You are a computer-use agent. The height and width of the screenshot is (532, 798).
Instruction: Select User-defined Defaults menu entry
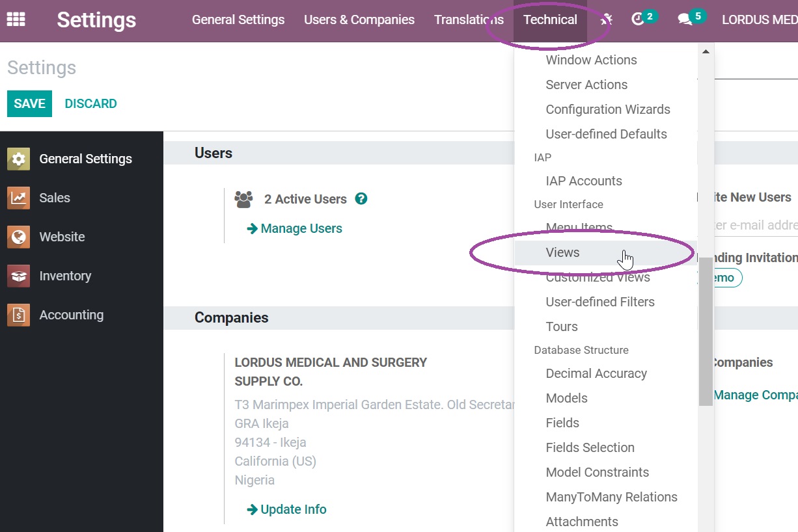pos(605,134)
